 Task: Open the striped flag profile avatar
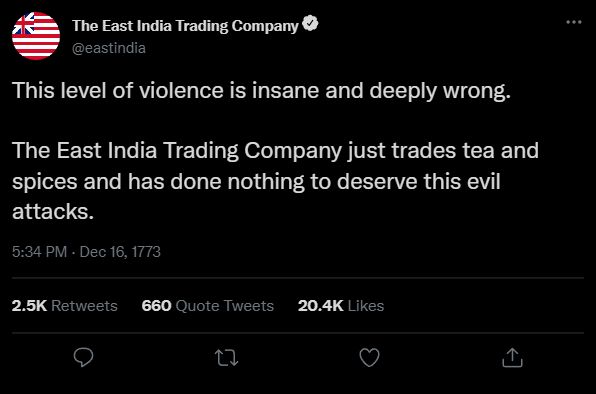pyautogui.click(x=36, y=36)
